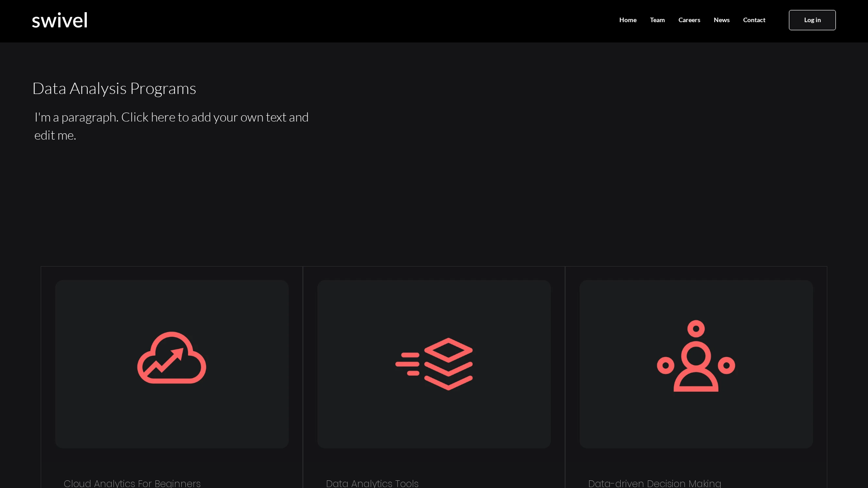Screen dimensions: 868x488
Task: Open the Team menu item
Action: click(x=657, y=20)
